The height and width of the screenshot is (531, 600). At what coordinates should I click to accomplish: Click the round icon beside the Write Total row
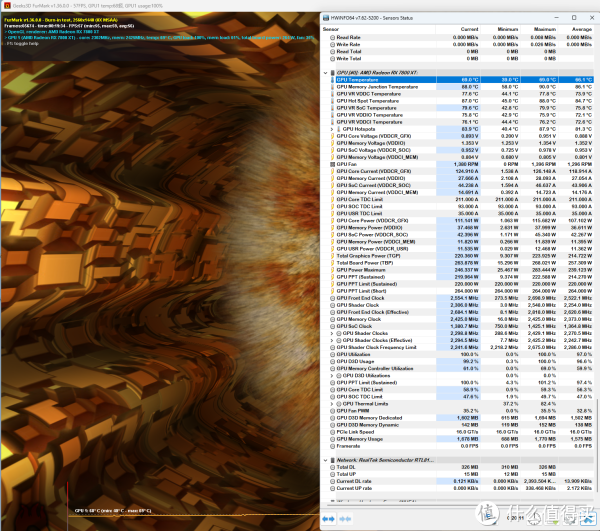(332, 59)
